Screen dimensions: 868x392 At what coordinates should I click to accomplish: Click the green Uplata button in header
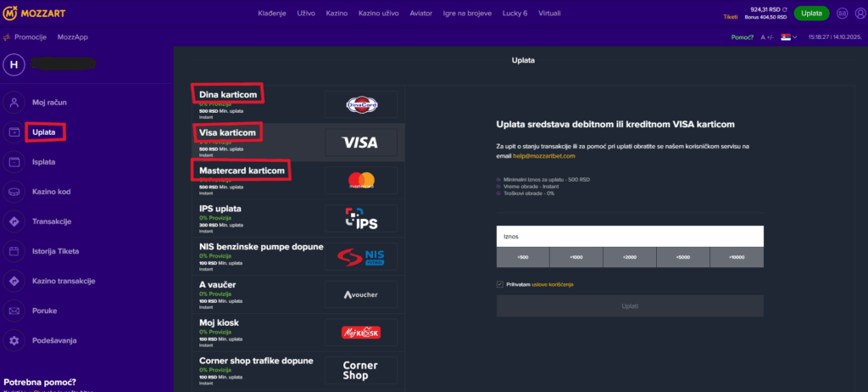[811, 14]
